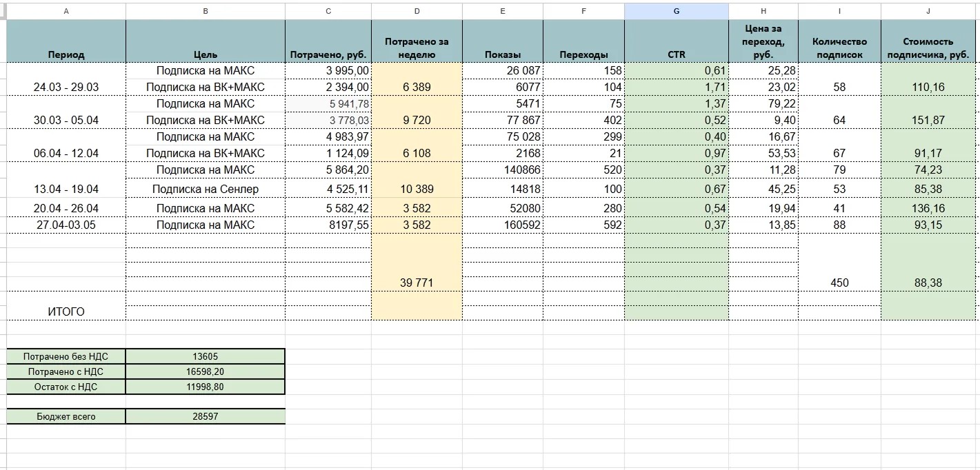Click the 'Стоимость подписчика, руб.' header
Screen dimensions: 980x470
coord(928,41)
